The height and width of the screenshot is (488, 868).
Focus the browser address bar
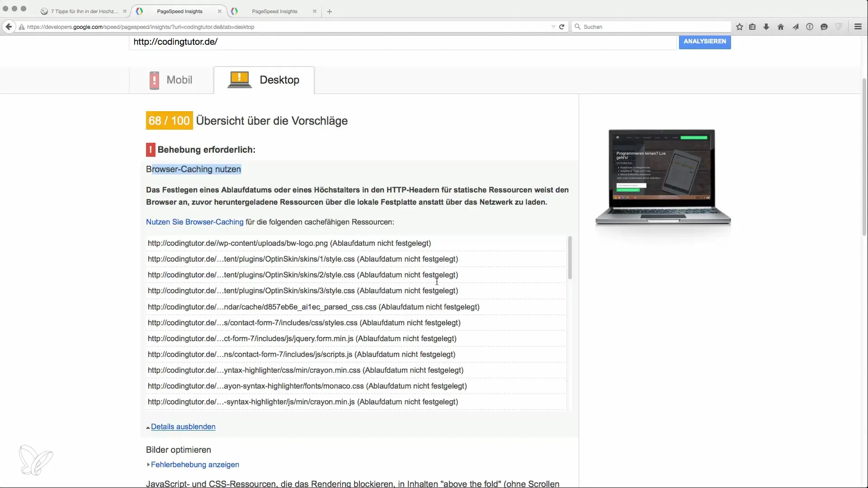289,27
